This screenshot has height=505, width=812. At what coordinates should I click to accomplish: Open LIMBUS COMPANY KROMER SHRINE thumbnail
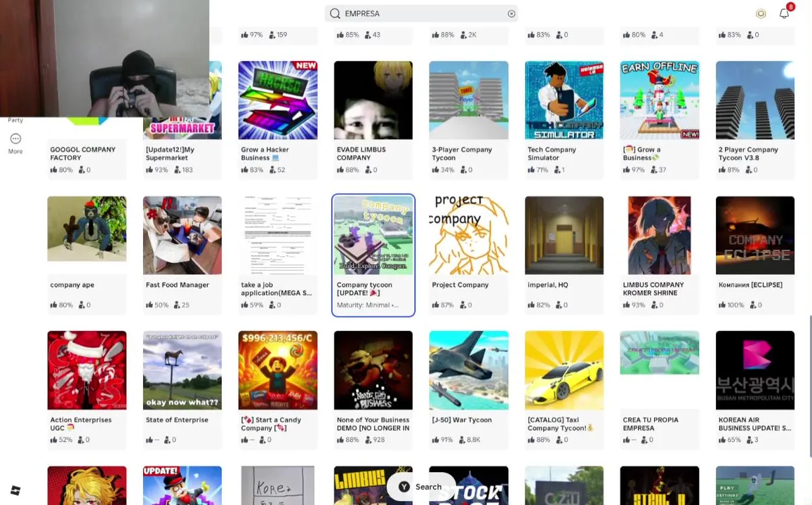pos(659,236)
